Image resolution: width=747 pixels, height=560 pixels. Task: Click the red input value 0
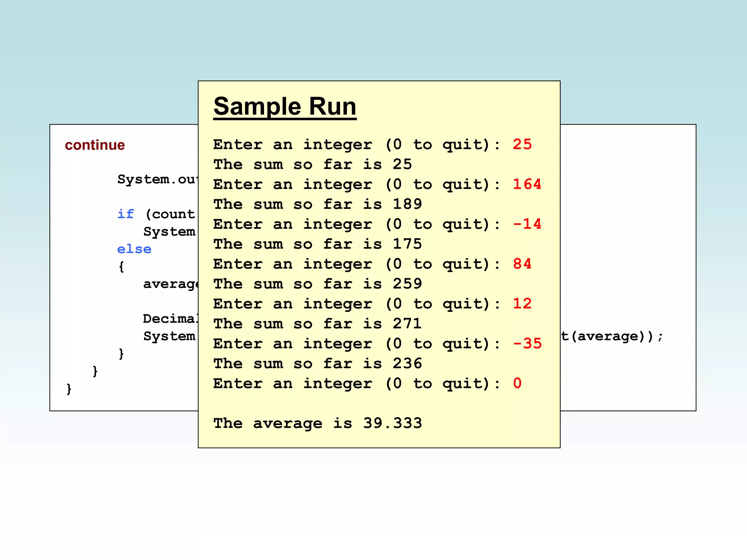click(517, 383)
